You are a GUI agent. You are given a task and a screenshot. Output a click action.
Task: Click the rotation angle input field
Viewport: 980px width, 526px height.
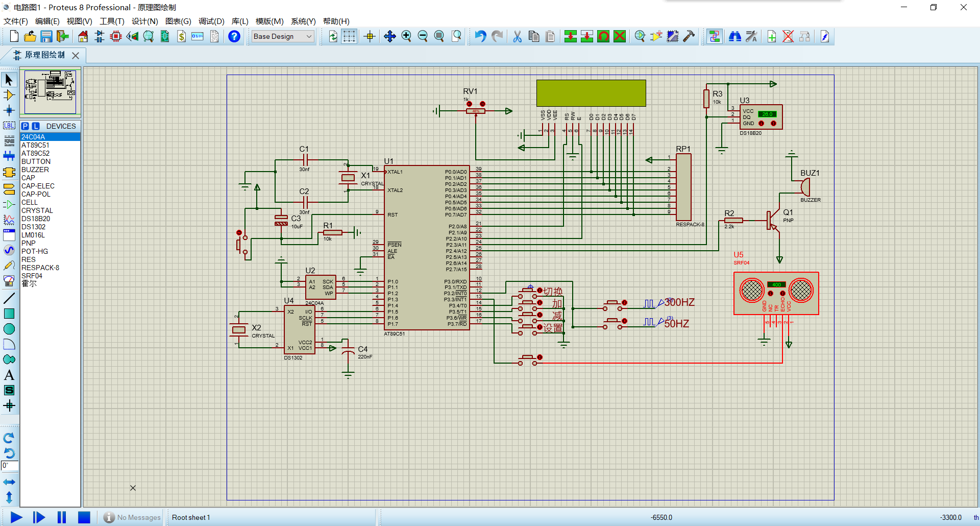[10, 466]
